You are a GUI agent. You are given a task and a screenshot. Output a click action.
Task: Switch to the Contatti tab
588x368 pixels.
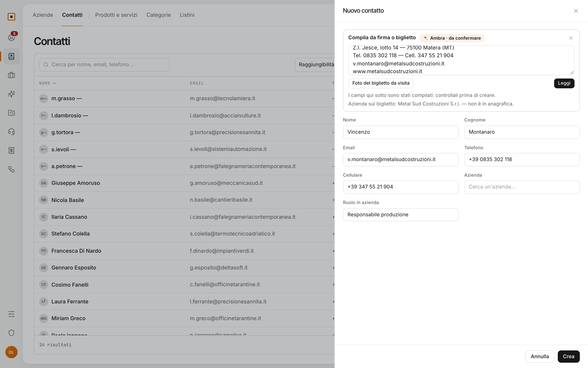click(x=72, y=15)
